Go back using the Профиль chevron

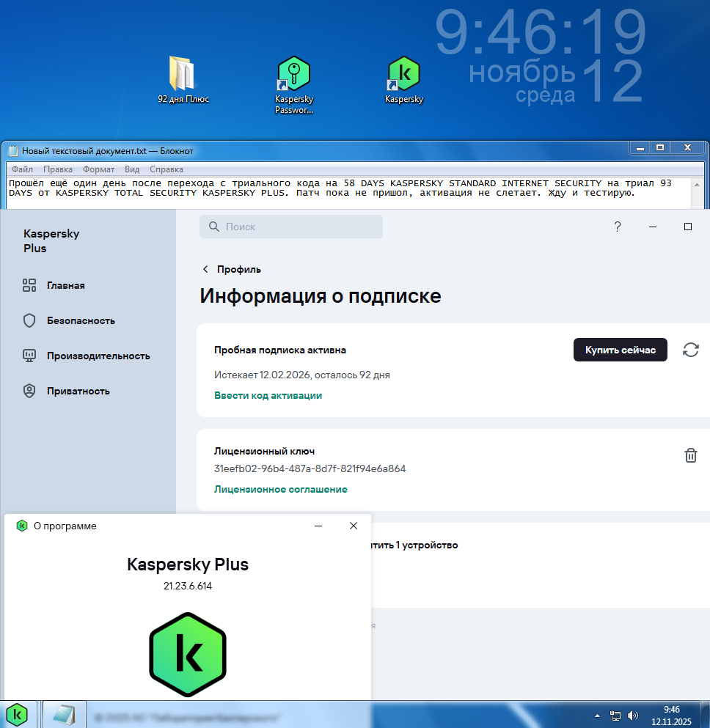(x=205, y=269)
